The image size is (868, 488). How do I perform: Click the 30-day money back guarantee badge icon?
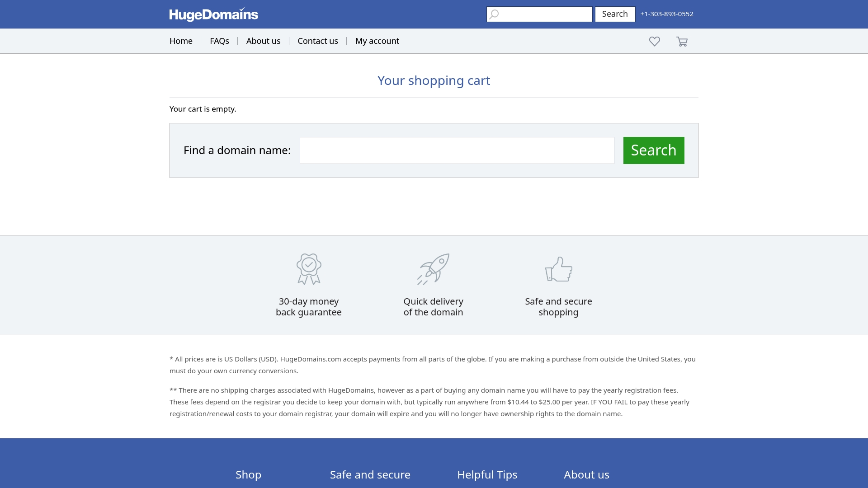(x=309, y=269)
